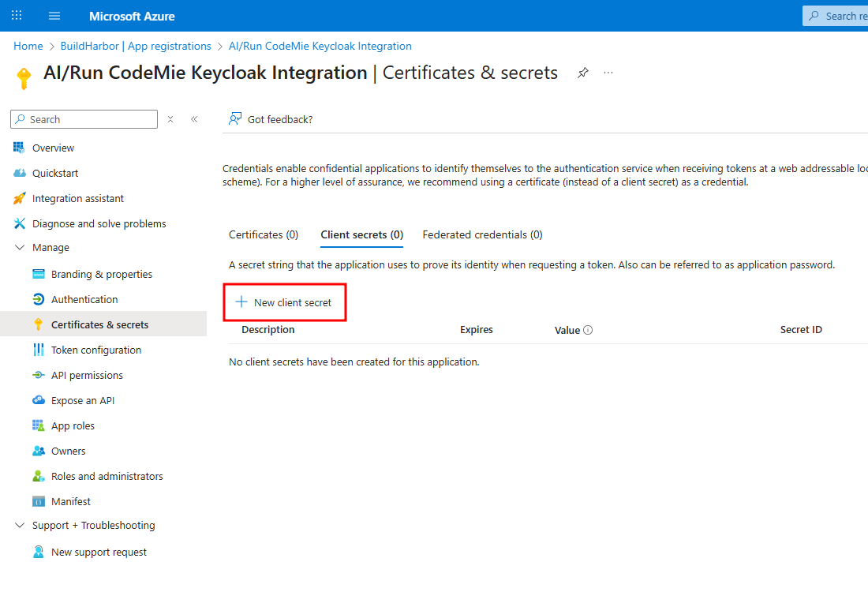Screen dimensions: 868x592
Task: Select the Client secrets (0) tab
Action: tap(361, 234)
